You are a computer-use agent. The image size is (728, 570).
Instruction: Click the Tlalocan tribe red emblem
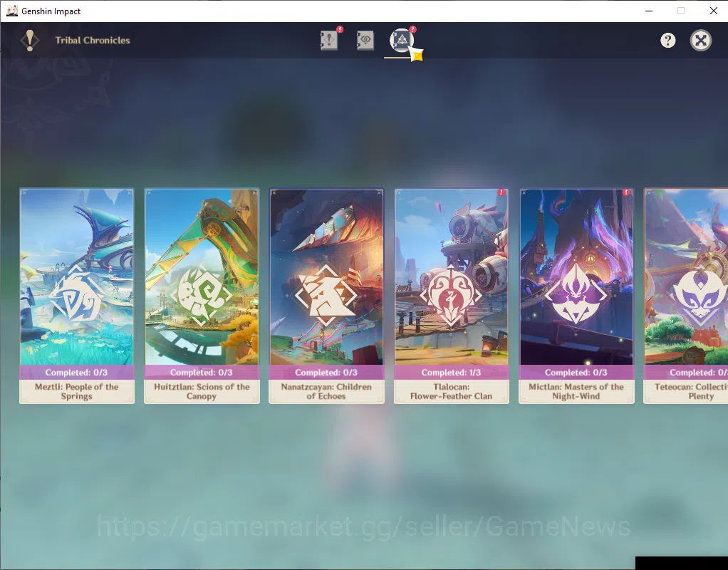click(x=451, y=296)
